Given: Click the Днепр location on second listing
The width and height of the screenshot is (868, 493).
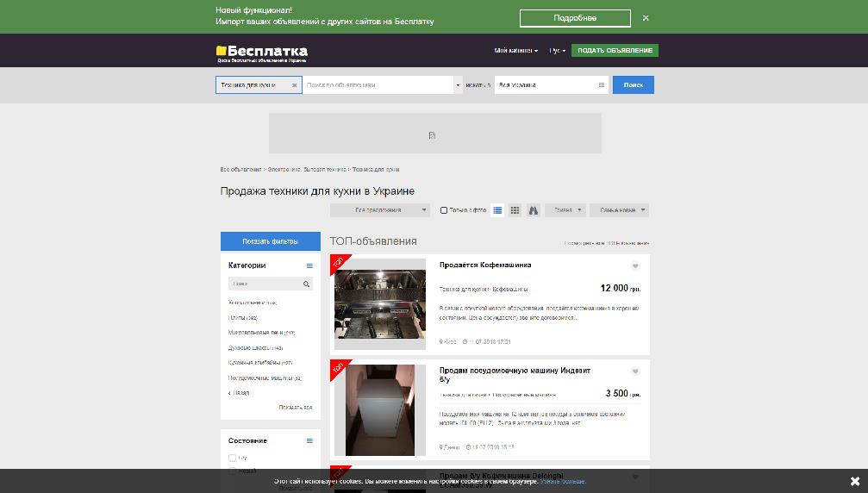Looking at the screenshot, I should (449, 447).
